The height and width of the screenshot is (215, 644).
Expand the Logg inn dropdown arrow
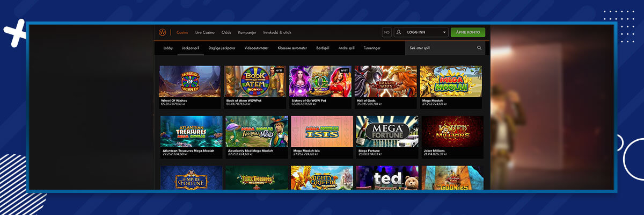444,32
